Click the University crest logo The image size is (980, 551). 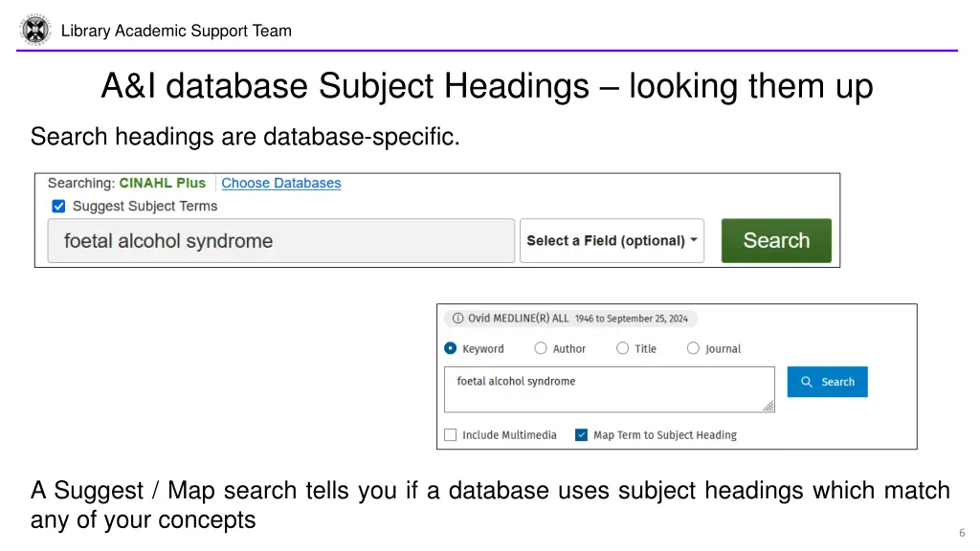point(35,30)
